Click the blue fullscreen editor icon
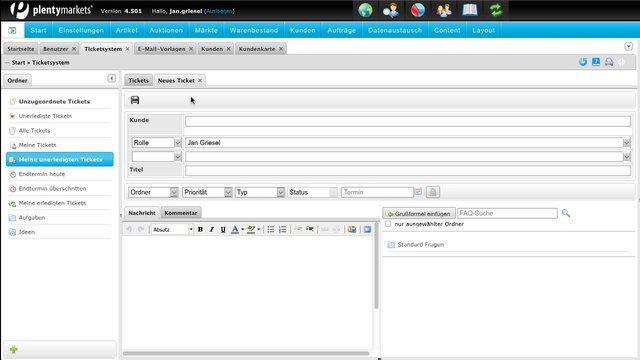This screenshot has height=360, width=640. click(367, 229)
